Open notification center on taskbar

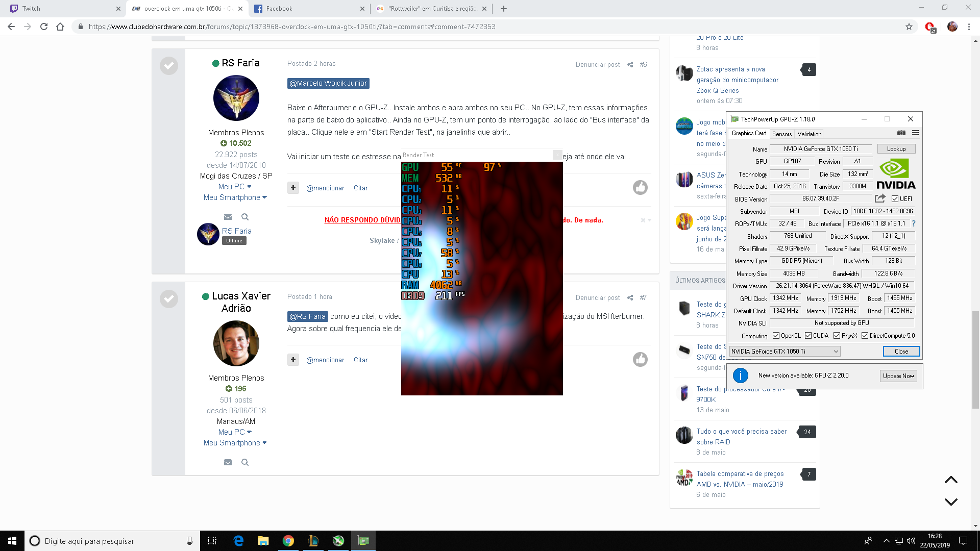click(963, 541)
